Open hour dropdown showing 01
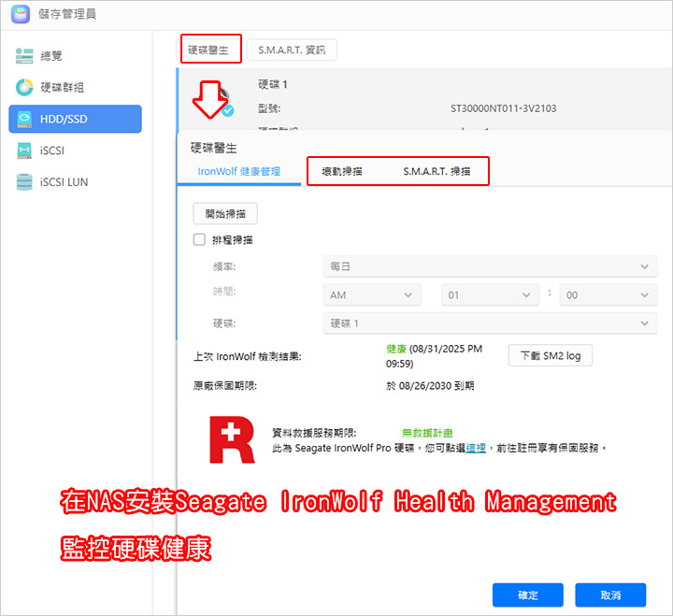The height and width of the screenshot is (616, 673). 490,294
